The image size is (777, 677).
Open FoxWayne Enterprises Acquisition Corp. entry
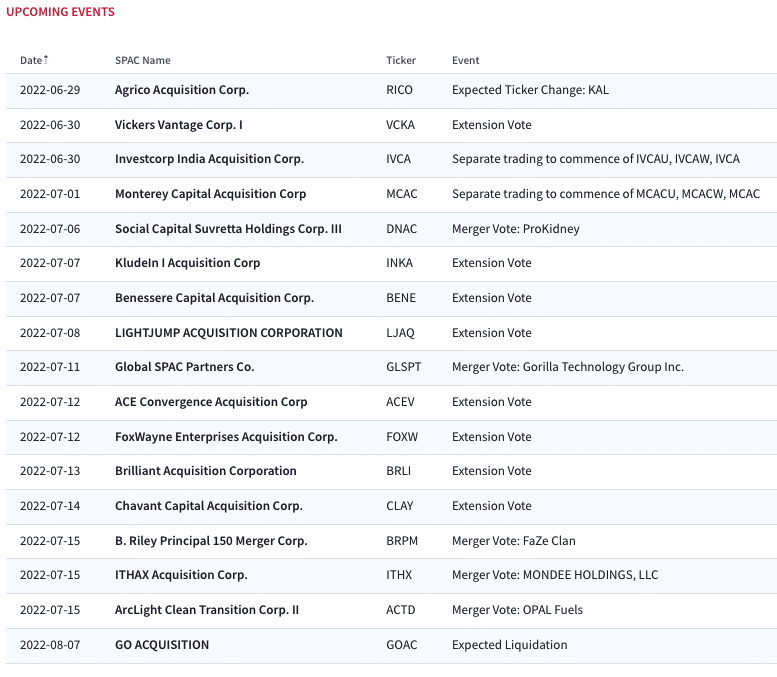pos(226,437)
